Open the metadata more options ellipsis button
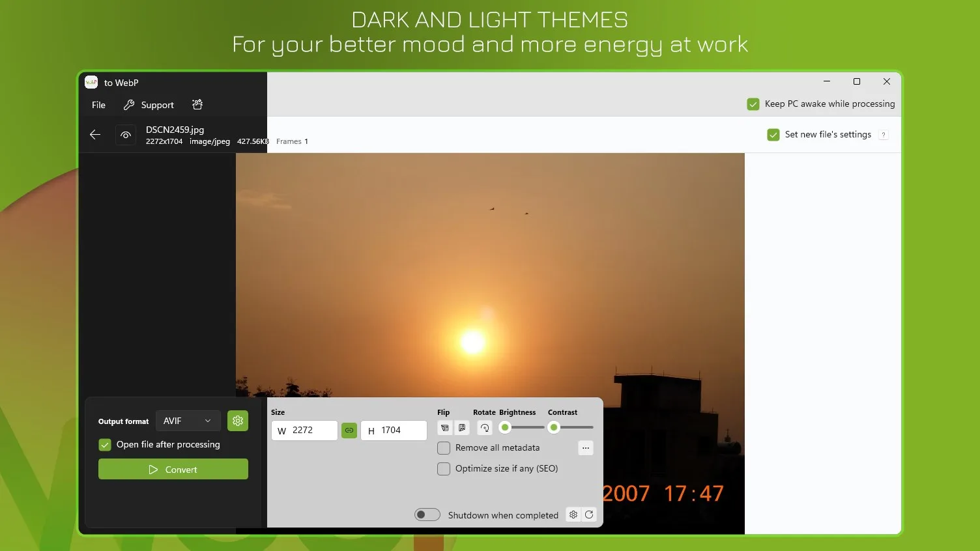Image resolution: width=980 pixels, height=551 pixels. 586,448
